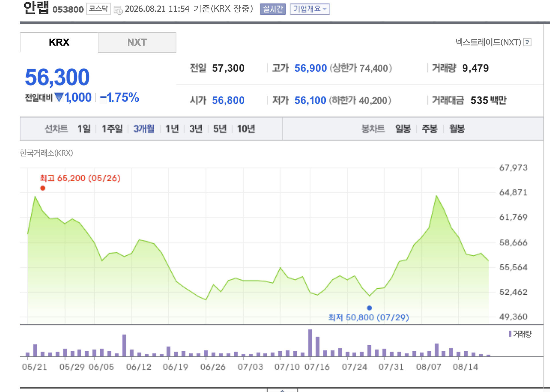Click the 67,973 y-axis label
The height and width of the screenshot is (392, 550).
pyautogui.click(x=513, y=168)
